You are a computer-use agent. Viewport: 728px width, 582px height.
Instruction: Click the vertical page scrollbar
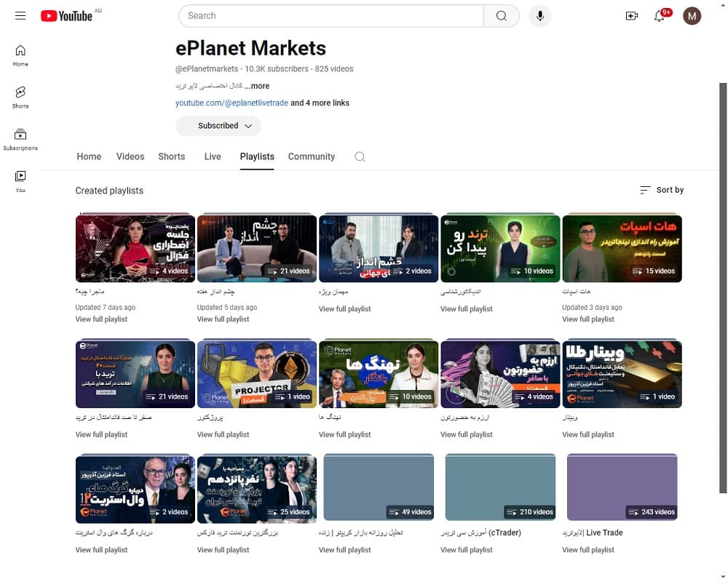[x=722, y=288]
